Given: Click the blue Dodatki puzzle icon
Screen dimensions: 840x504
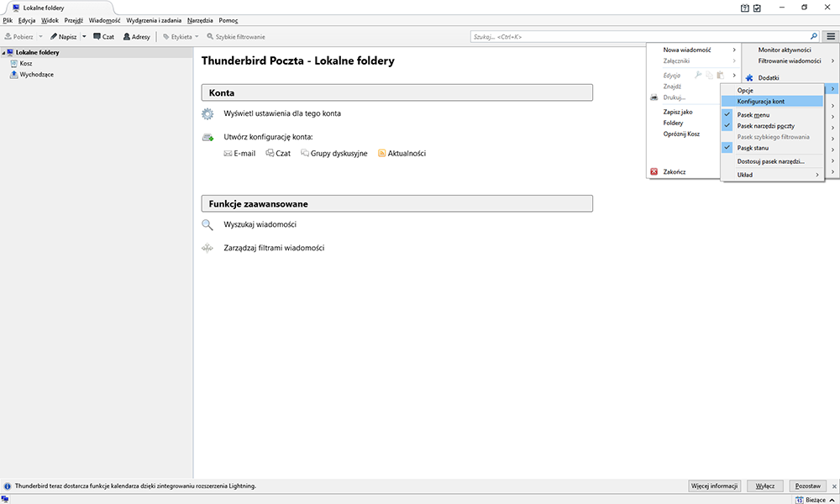Looking at the screenshot, I should (x=749, y=77).
